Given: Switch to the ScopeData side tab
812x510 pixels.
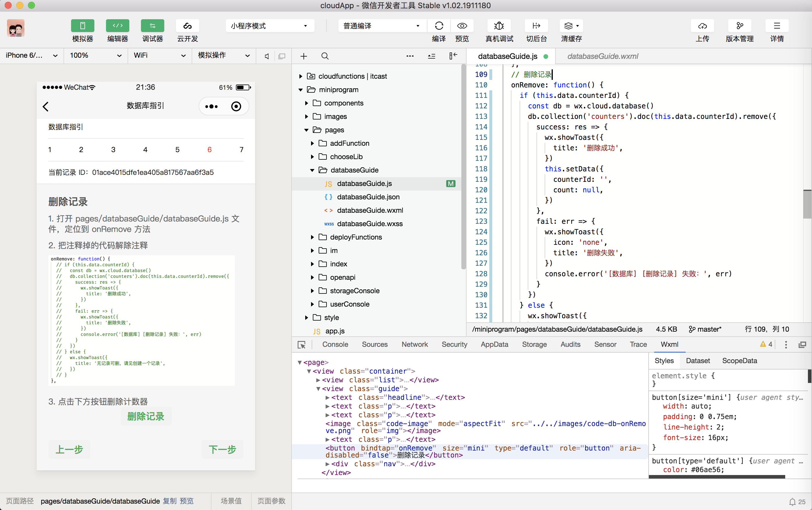Looking at the screenshot, I should pyautogui.click(x=739, y=360).
